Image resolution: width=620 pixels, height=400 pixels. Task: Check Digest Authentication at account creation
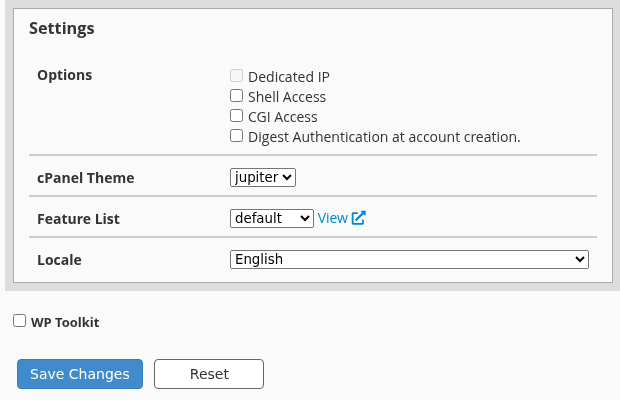click(x=236, y=136)
